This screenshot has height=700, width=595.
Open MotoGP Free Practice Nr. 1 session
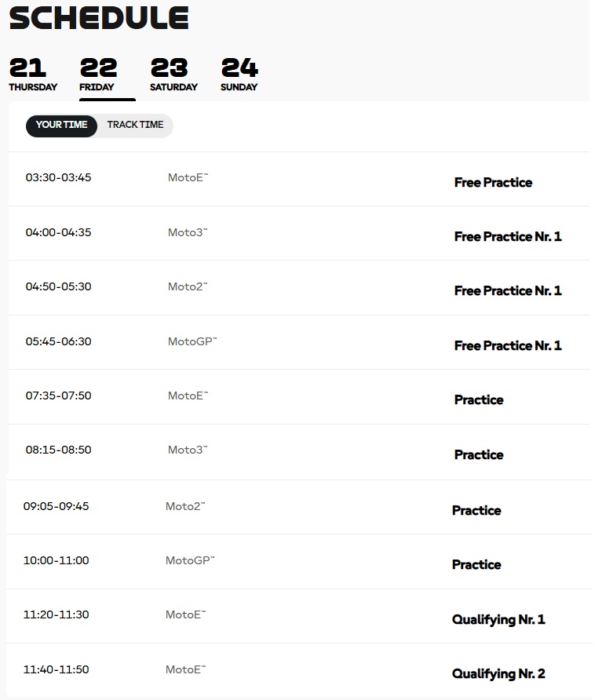pyautogui.click(x=298, y=342)
